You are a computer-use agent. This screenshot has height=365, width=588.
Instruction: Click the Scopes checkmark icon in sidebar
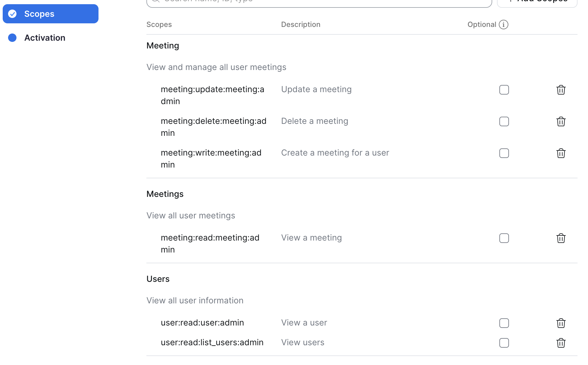12,14
